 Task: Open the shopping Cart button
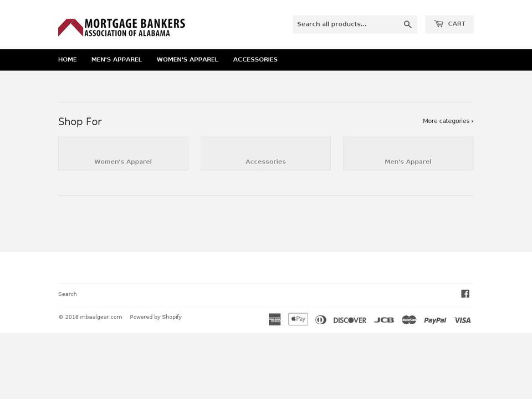[x=449, y=24]
